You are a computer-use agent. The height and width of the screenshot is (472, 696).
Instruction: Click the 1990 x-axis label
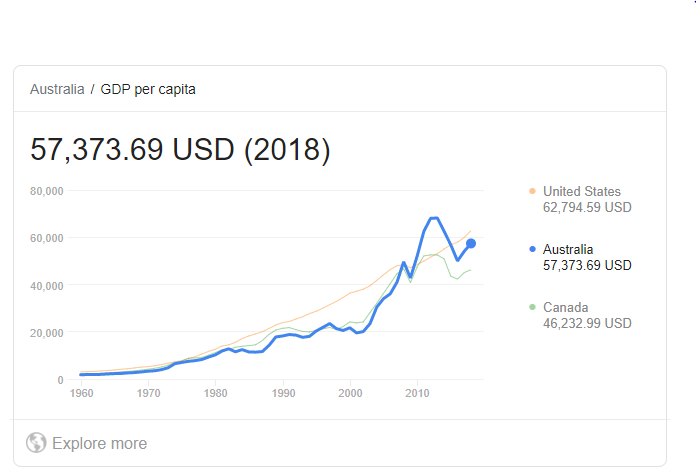tap(283, 393)
